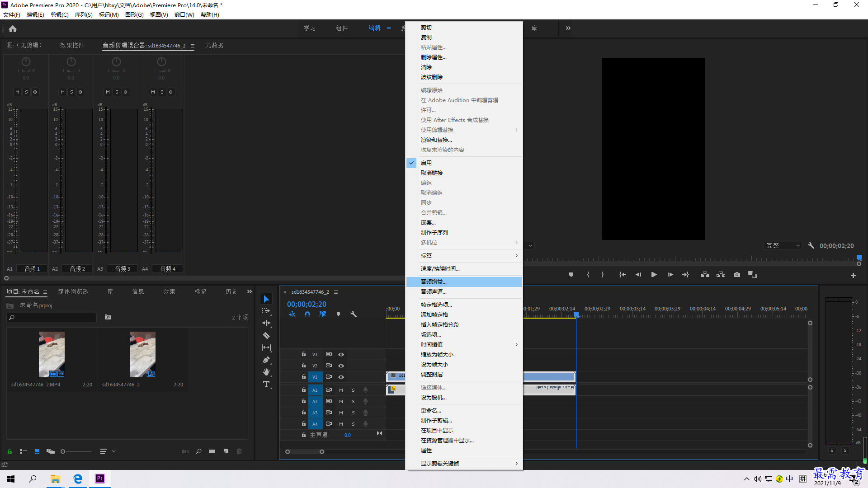Click sd1634547746_2.MP4 thumbnail
Screen dimensions: 868x488
point(52,355)
